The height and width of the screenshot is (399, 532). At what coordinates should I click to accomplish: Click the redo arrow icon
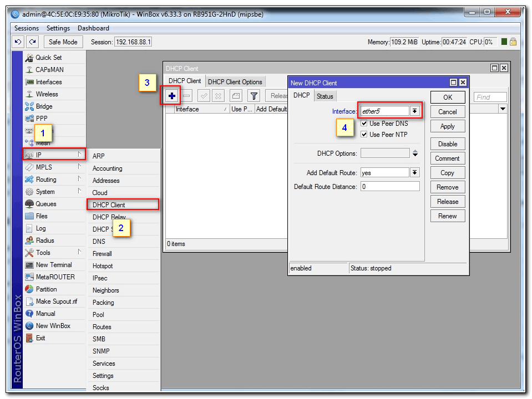coord(33,42)
